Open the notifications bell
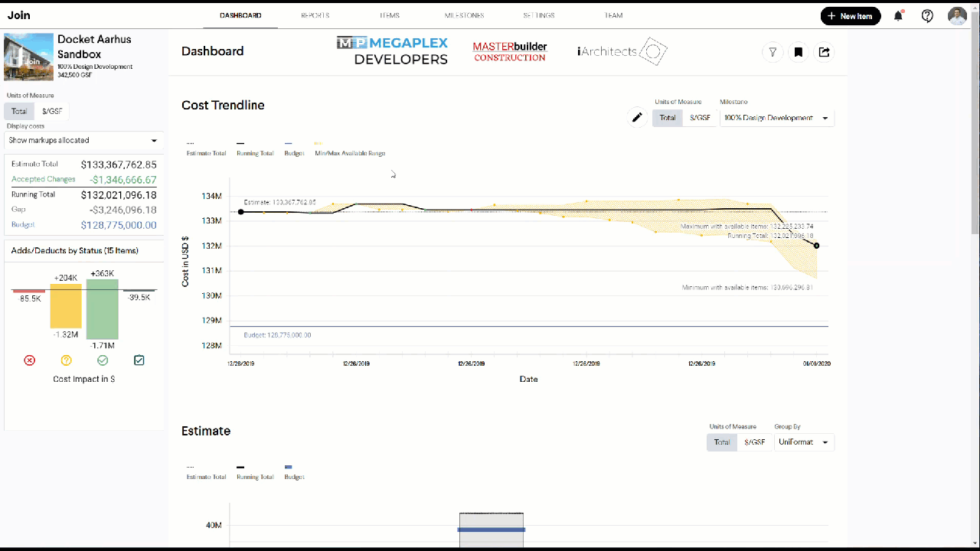This screenshot has height=551, width=980. click(x=899, y=15)
